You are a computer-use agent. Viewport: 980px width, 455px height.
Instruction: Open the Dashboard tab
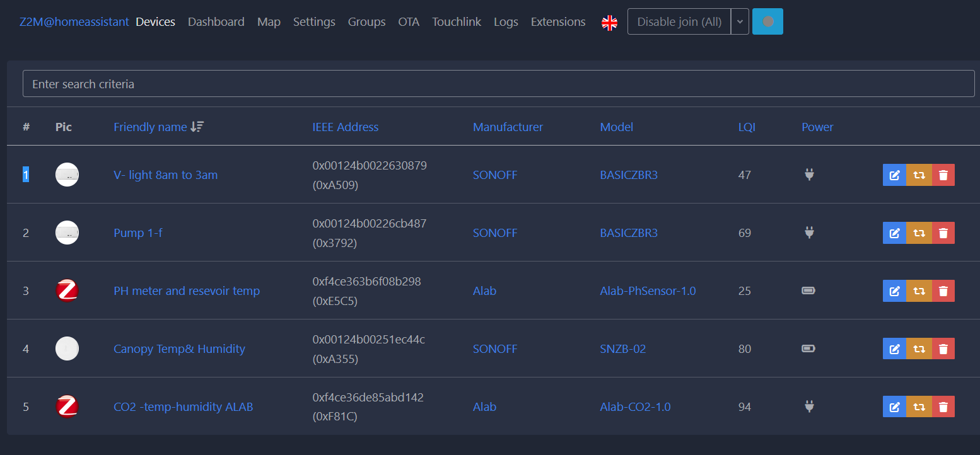[216, 22]
